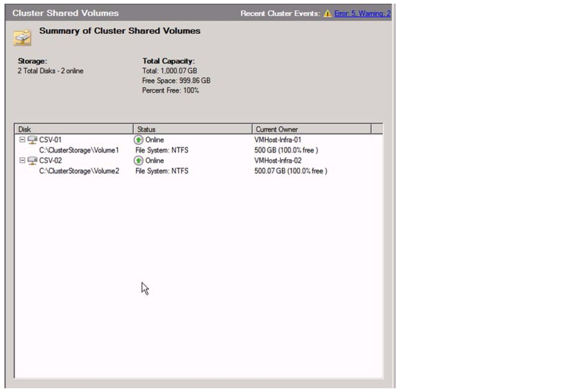
Task: Click the CSV-01 disk icon
Action: click(33, 140)
